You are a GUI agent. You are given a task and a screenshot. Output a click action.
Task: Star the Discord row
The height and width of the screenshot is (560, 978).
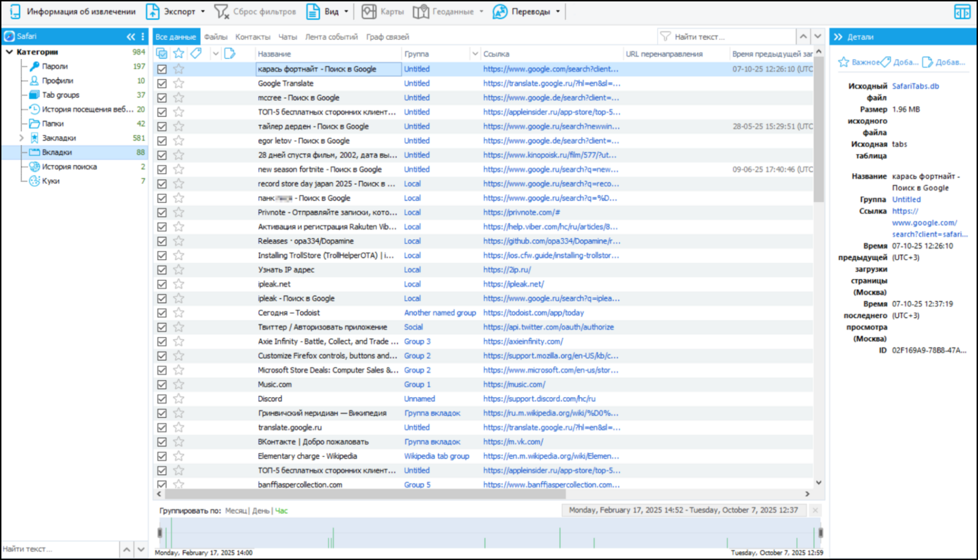click(179, 399)
